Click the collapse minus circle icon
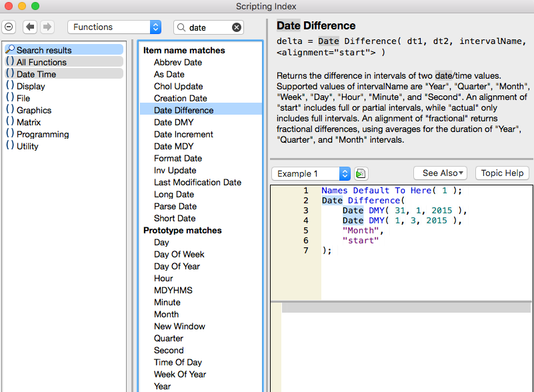This screenshot has height=392, width=534. pos(9,27)
